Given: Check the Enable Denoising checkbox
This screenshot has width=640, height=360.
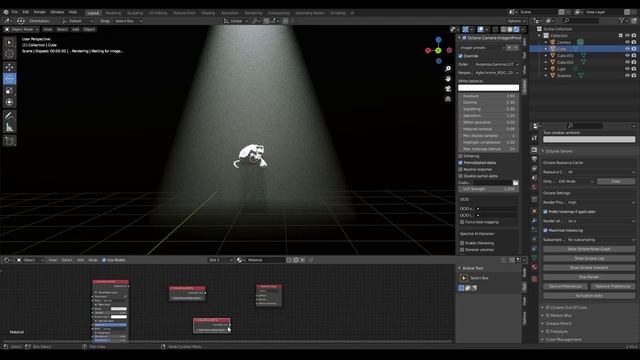Looking at the screenshot, I should pyautogui.click(x=462, y=243).
